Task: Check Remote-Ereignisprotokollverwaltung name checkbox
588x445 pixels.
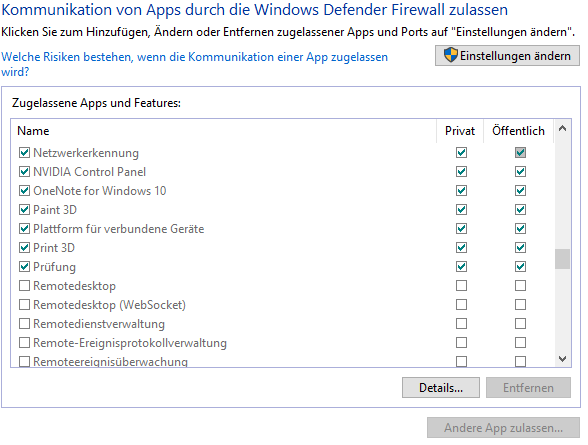Action: (x=24, y=343)
